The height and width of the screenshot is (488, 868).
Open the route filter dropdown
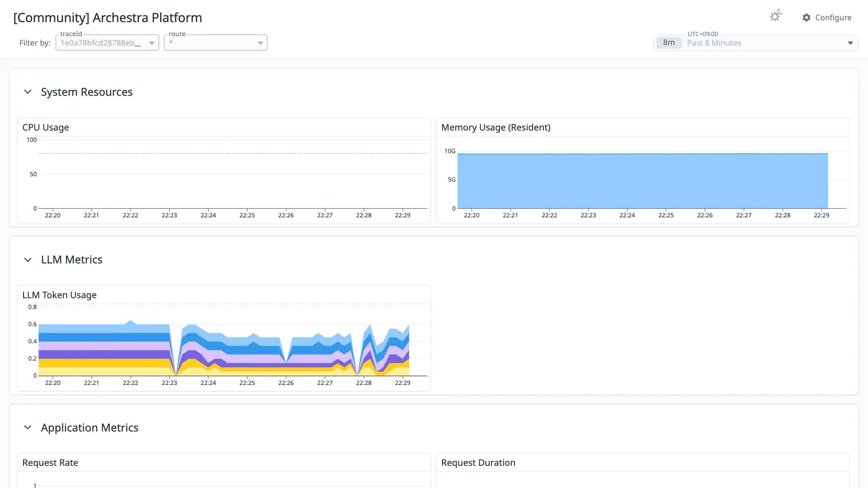216,42
